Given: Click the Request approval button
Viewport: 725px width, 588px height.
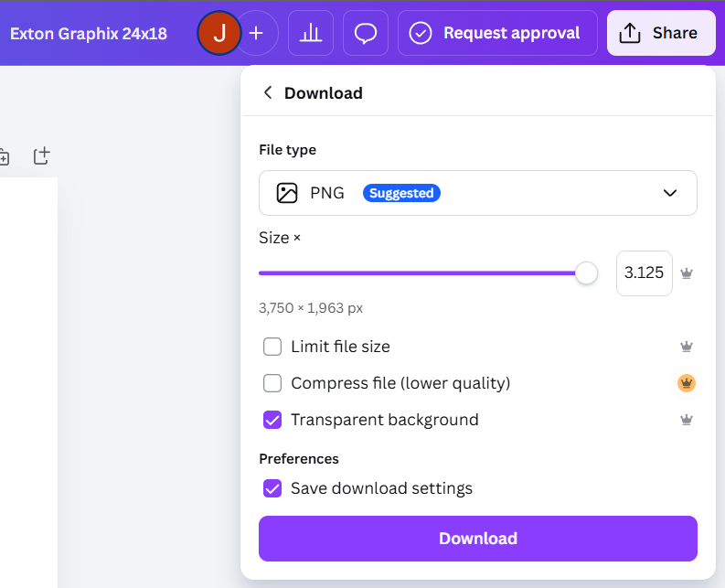Looking at the screenshot, I should coord(497,33).
